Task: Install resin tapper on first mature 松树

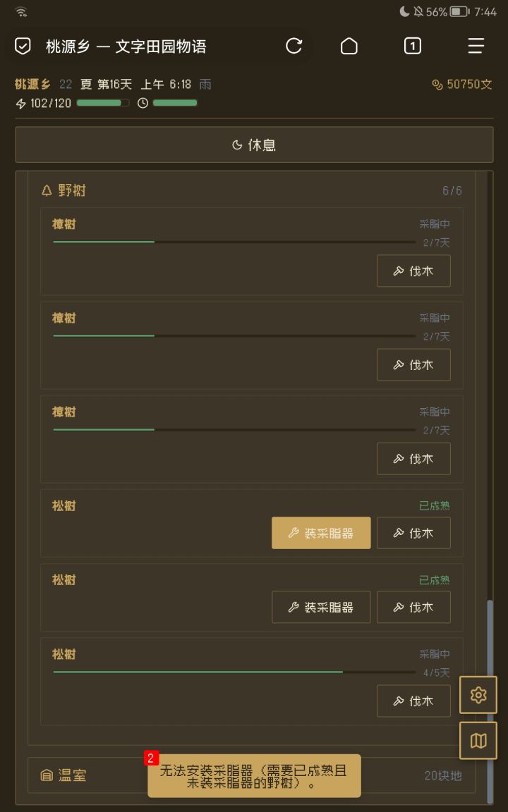Action: click(x=321, y=533)
